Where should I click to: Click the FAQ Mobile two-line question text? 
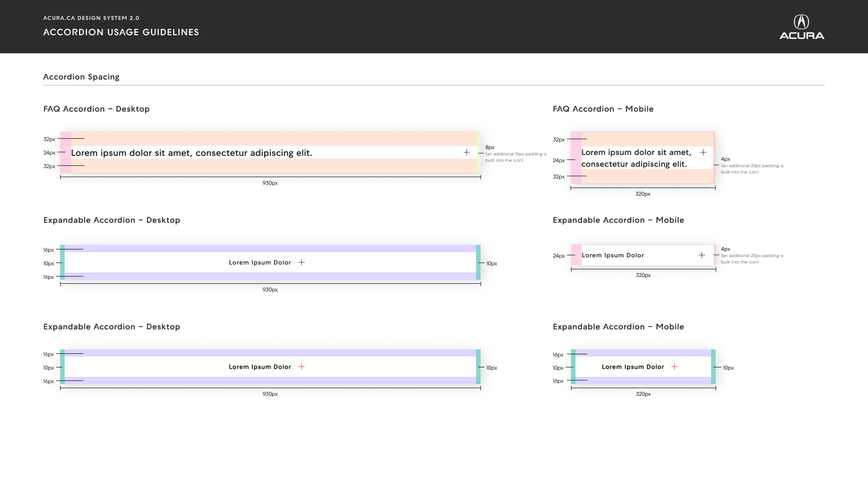click(x=637, y=158)
